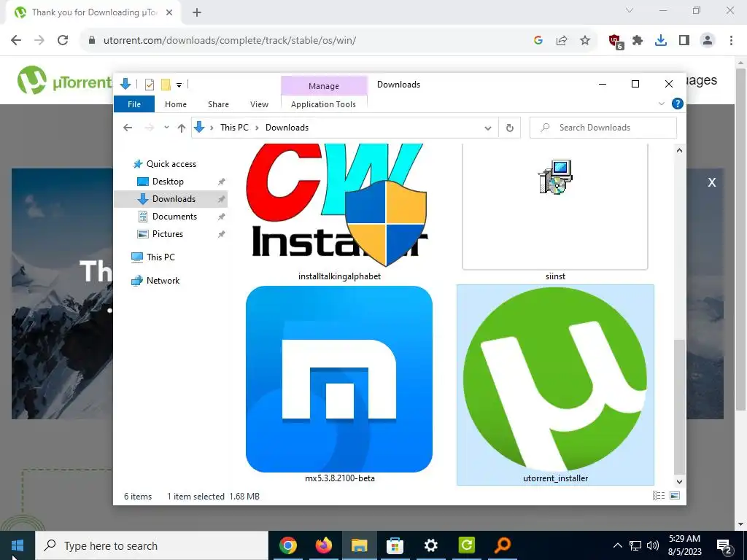
Task: Select the siinst installer file
Action: click(555, 212)
